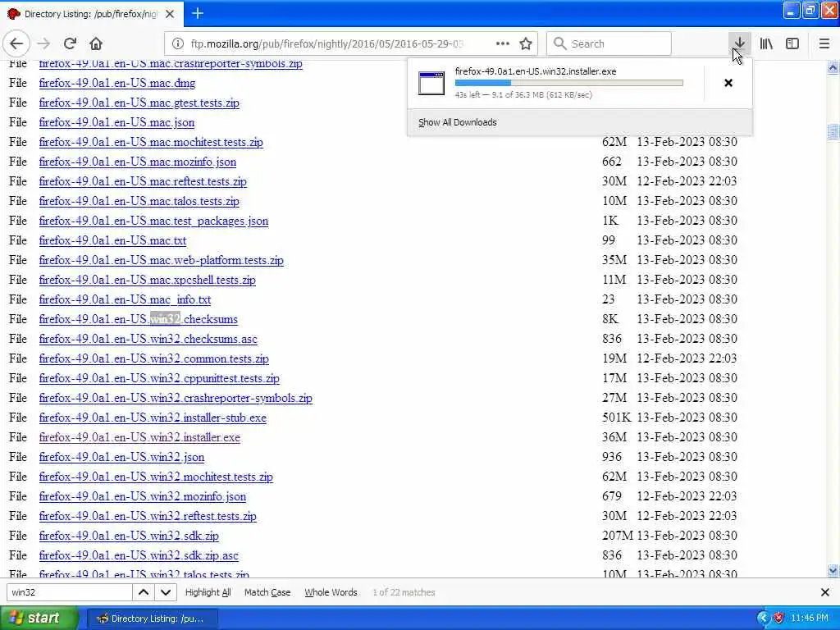The width and height of the screenshot is (840, 630).
Task: Open win32.checksums.asc link
Action: coord(148,339)
